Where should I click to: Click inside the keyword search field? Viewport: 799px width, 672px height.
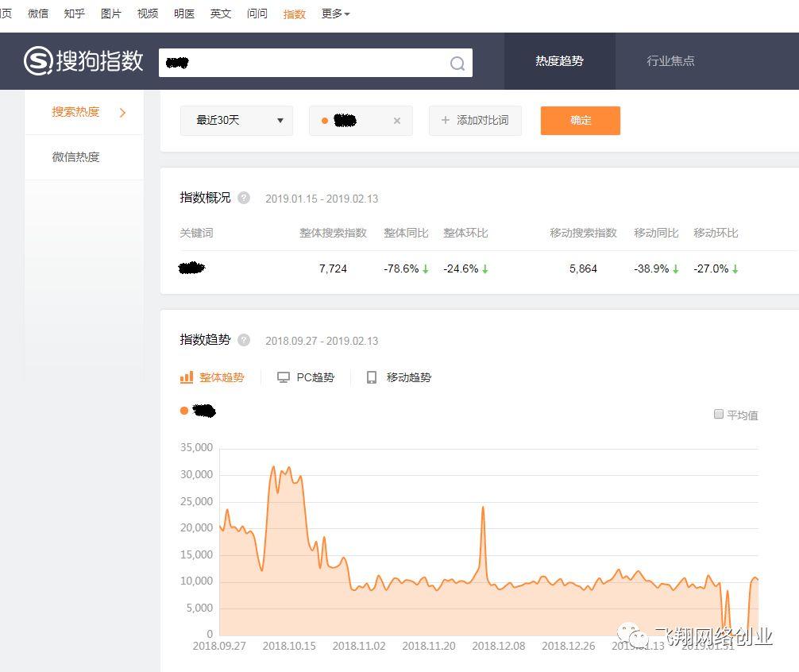(302, 62)
